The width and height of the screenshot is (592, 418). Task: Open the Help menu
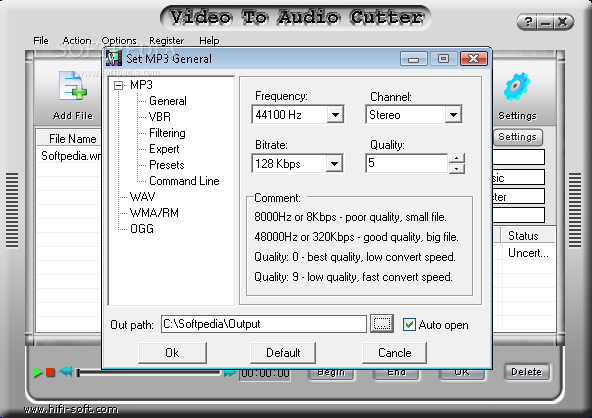coord(209,40)
